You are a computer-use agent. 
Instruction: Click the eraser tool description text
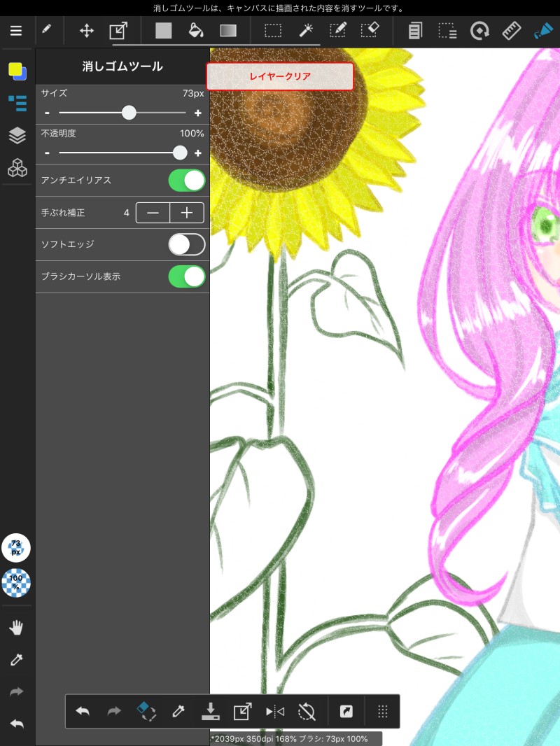[279, 8]
